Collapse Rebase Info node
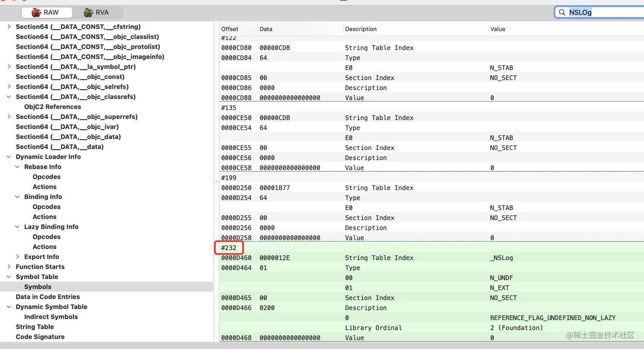 [17, 167]
